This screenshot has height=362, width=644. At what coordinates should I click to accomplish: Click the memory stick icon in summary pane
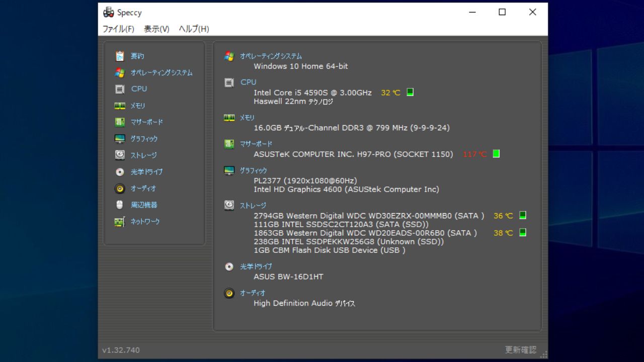coord(229,118)
